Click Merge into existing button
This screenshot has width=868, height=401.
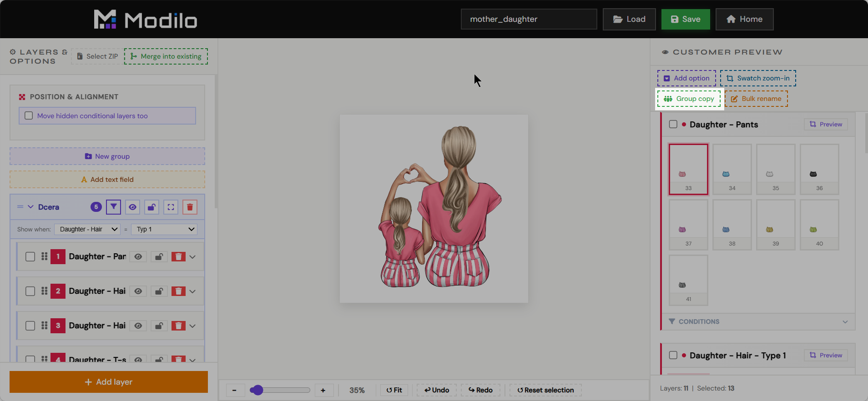(x=166, y=56)
